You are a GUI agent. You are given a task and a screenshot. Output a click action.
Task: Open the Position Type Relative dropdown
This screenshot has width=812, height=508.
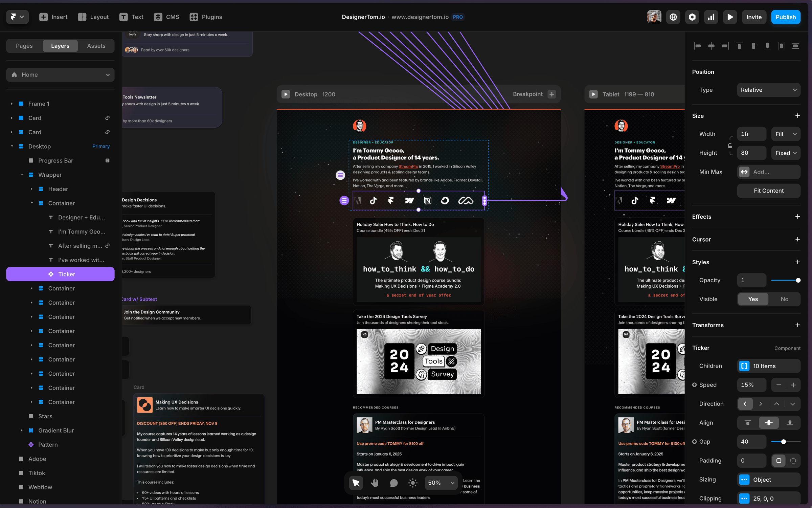768,90
